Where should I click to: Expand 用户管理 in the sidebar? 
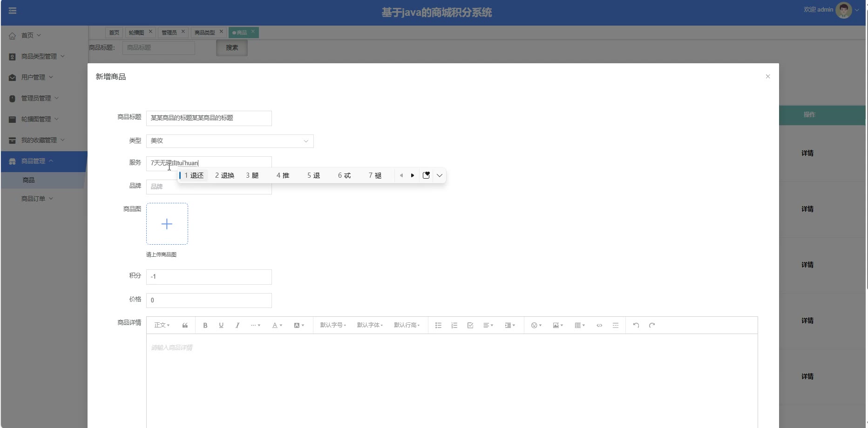44,77
